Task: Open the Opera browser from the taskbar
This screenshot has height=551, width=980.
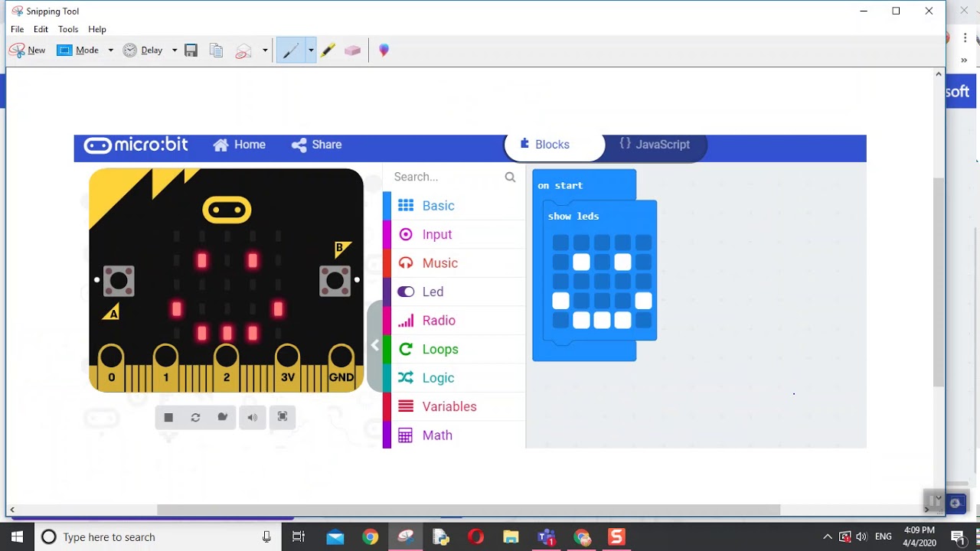Action: pos(475,537)
